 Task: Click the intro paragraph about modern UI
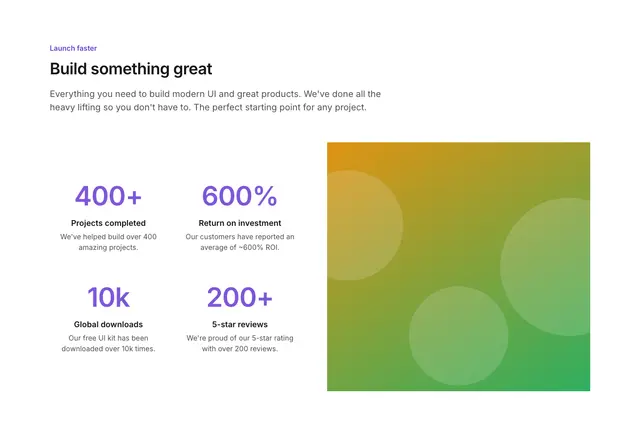(x=215, y=100)
